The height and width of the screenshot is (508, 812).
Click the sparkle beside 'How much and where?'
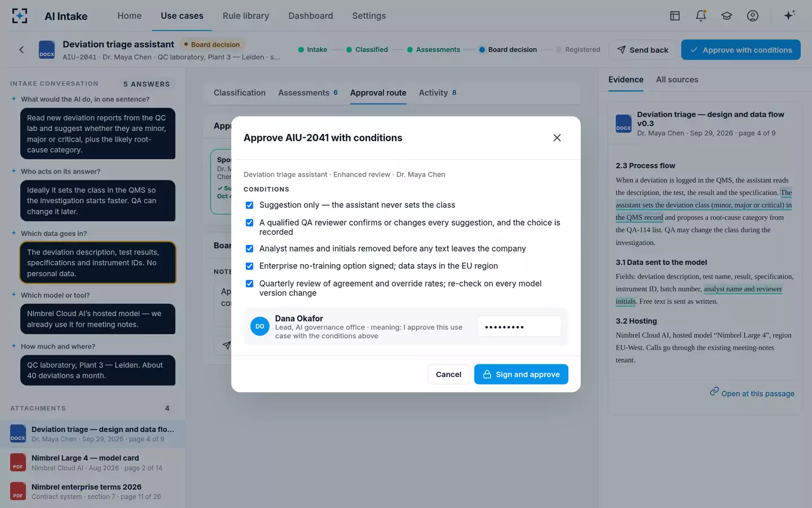click(14, 346)
